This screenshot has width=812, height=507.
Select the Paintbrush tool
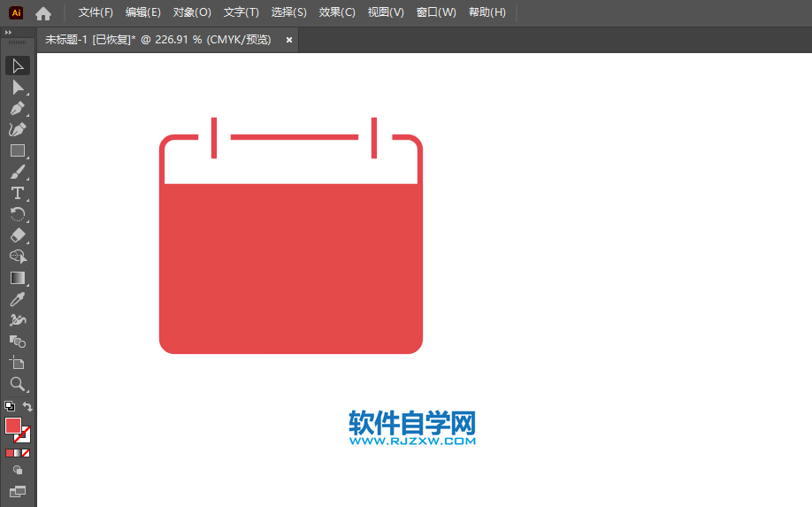click(x=18, y=172)
